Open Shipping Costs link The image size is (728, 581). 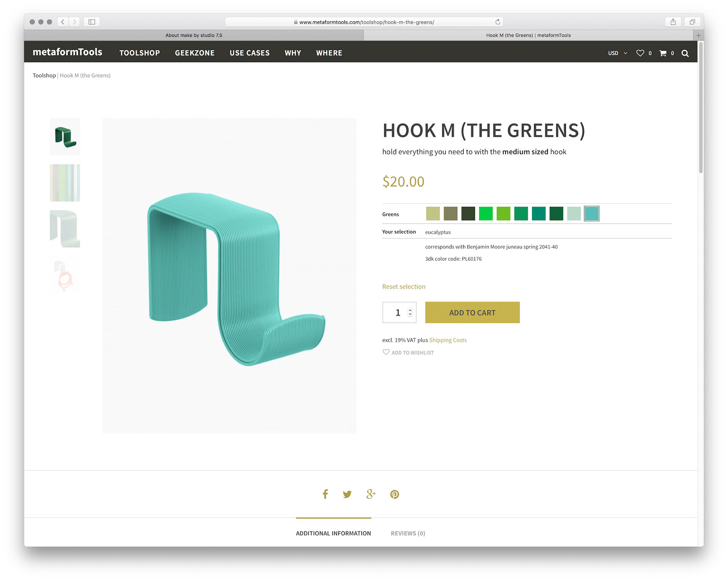tap(447, 340)
